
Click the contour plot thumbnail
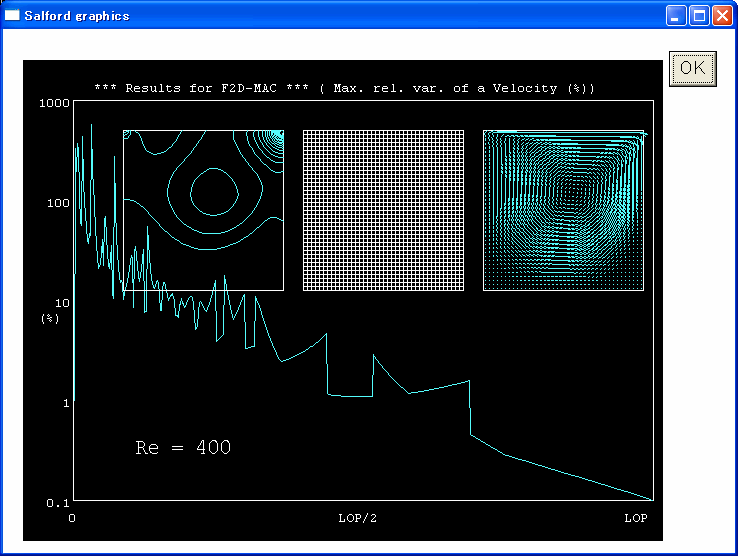pos(203,210)
